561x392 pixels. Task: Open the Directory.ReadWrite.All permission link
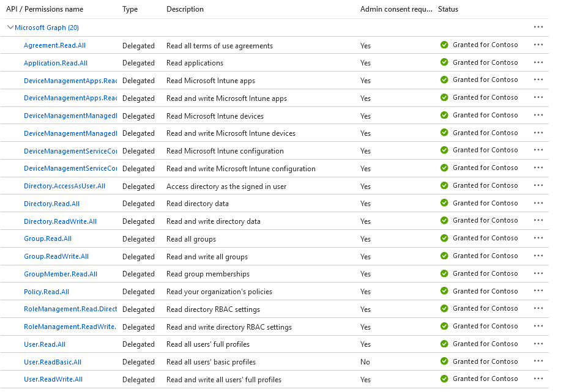60,221
